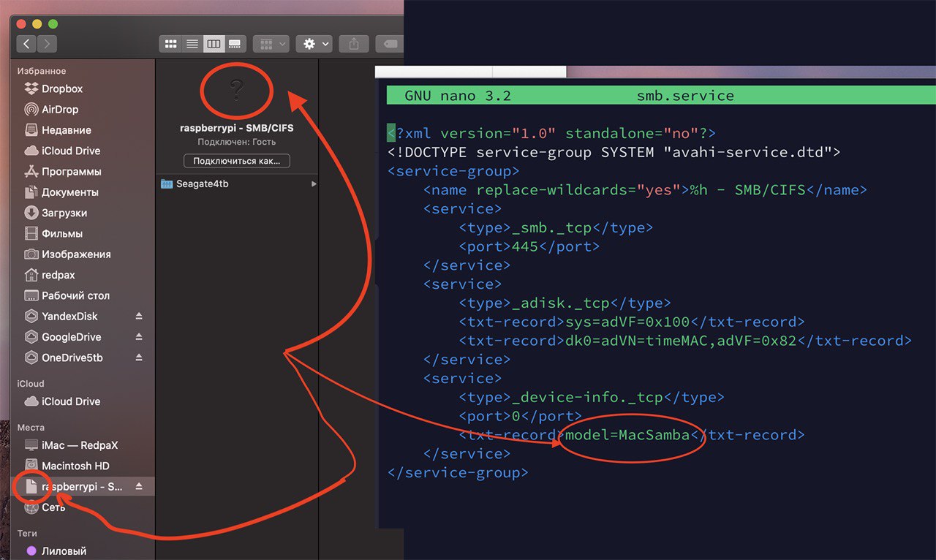Select the Лиловый tag
This screenshot has height=560, width=936.
point(64,550)
